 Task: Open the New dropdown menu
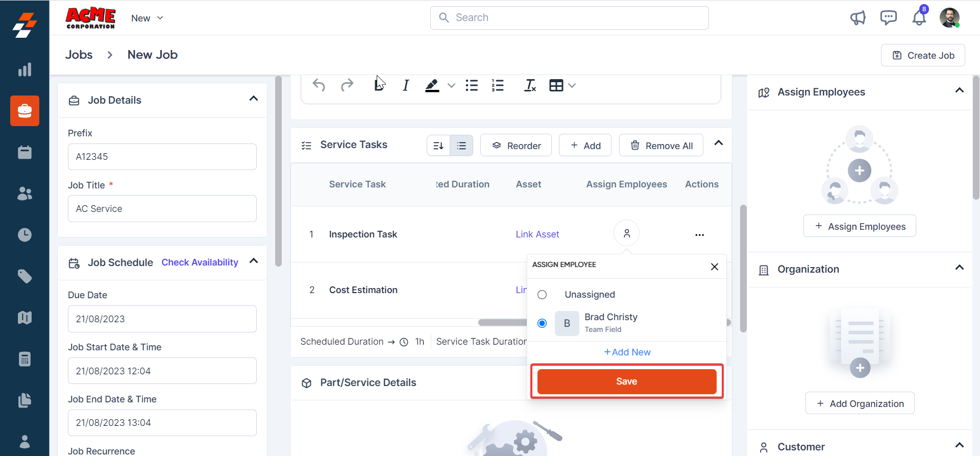pos(147,18)
